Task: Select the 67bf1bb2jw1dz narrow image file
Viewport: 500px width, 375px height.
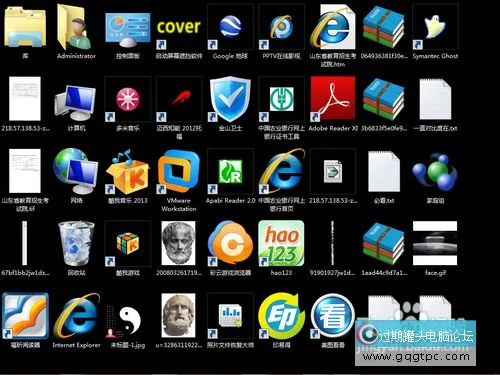Action: click(25, 243)
